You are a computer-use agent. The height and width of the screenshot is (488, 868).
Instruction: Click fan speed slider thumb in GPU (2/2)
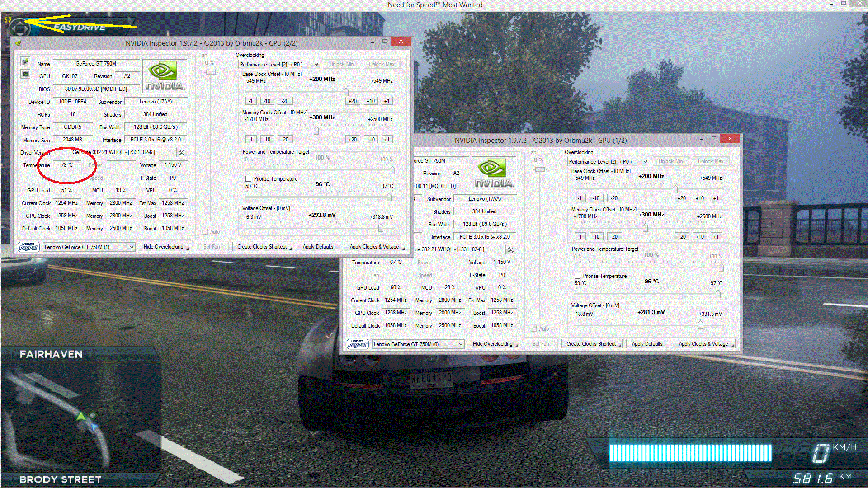211,72
